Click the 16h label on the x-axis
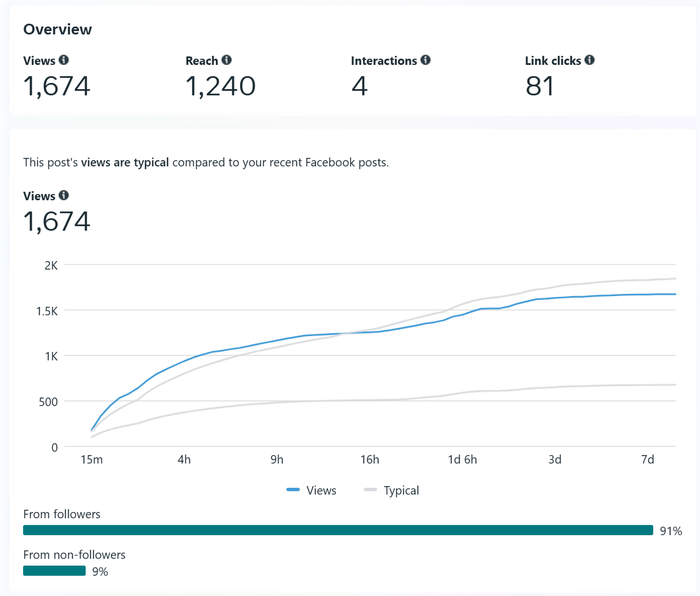Image resolution: width=700 pixels, height=596 pixels. [x=370, y=460]
